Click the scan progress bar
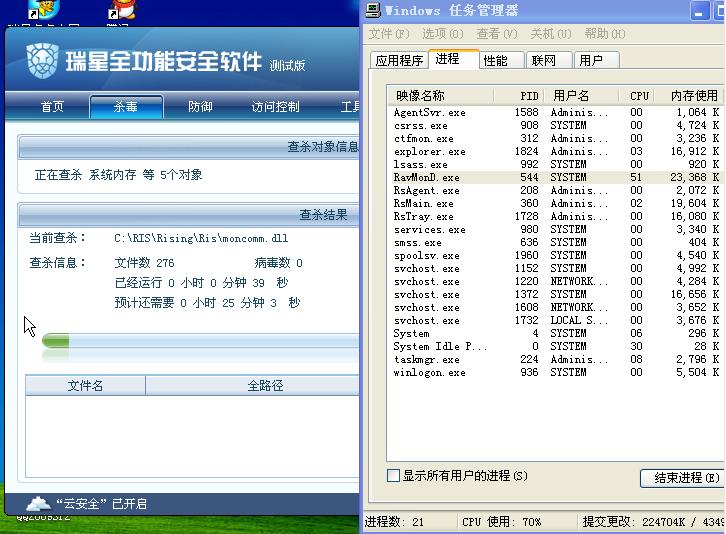726x534 pixels. [x=200, y=342]
